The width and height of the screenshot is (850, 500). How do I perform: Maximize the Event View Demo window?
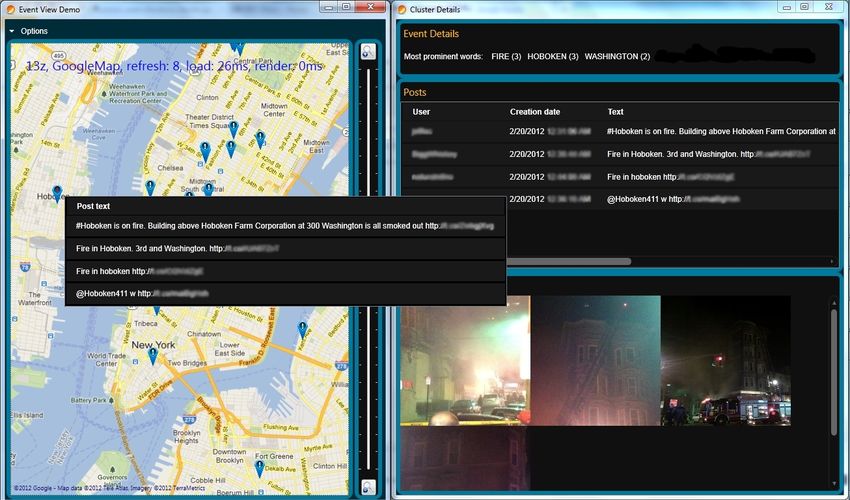[346, 7]
